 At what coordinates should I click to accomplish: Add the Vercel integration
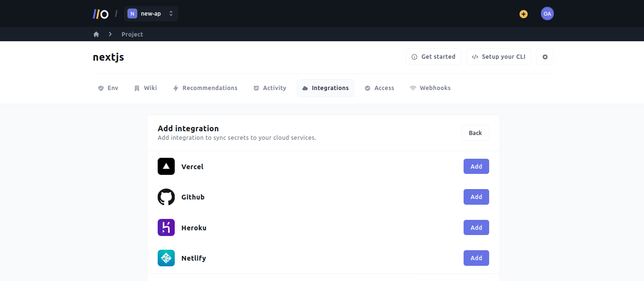(476, 166)
